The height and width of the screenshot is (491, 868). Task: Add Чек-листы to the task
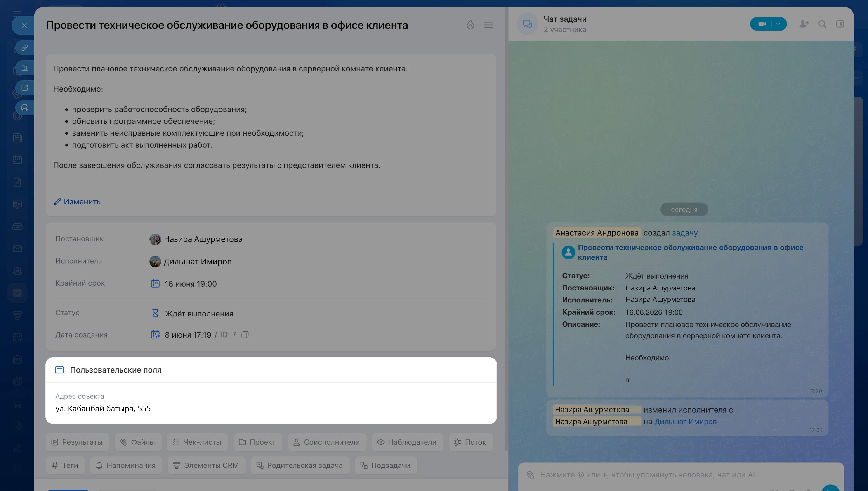click(x=198, y=442)
